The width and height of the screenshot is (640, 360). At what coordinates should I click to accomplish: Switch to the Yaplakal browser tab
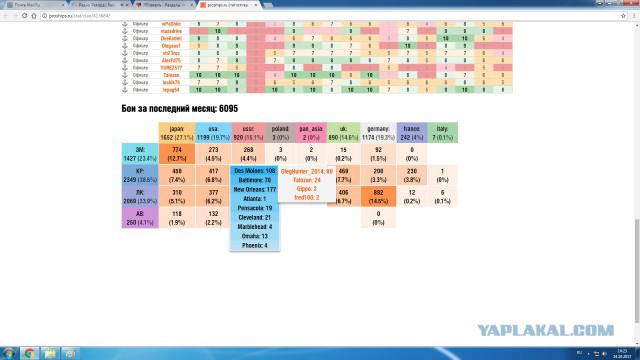(163, 5)
